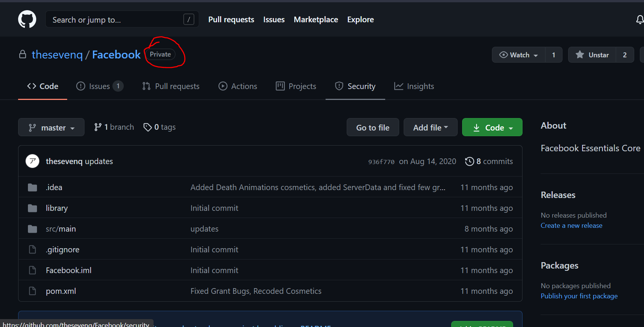
Task: Click the slash shortcut key icon
Action: click(x=189, y=19)
